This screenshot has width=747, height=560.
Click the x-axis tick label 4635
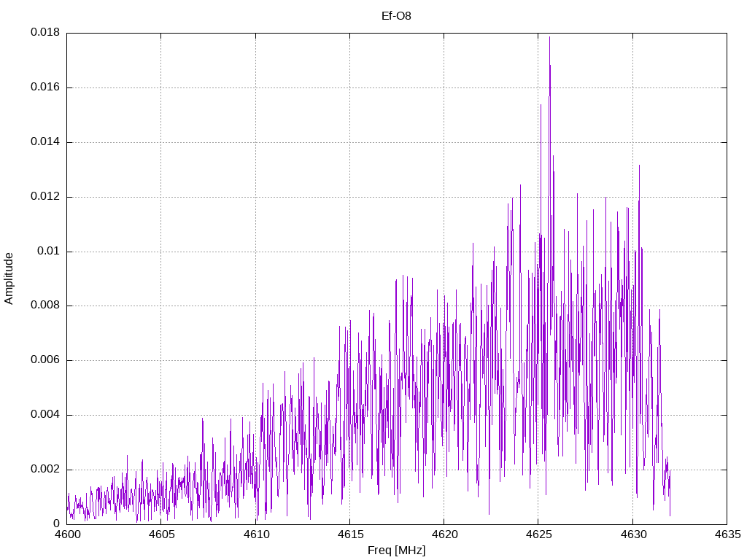727,534
